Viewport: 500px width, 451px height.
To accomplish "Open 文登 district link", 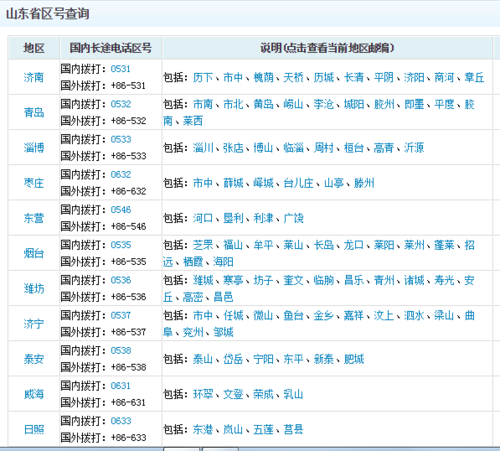I will coord(233,394).
